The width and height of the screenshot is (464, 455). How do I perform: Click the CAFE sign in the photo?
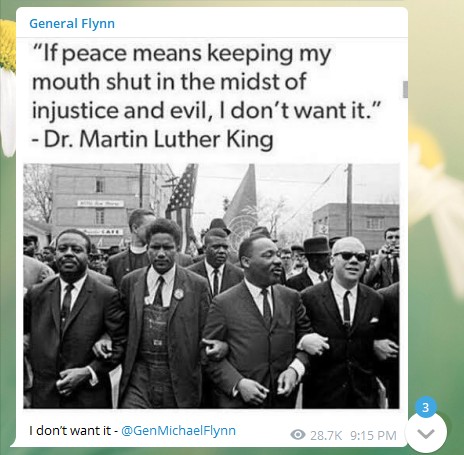coord(103,232)
